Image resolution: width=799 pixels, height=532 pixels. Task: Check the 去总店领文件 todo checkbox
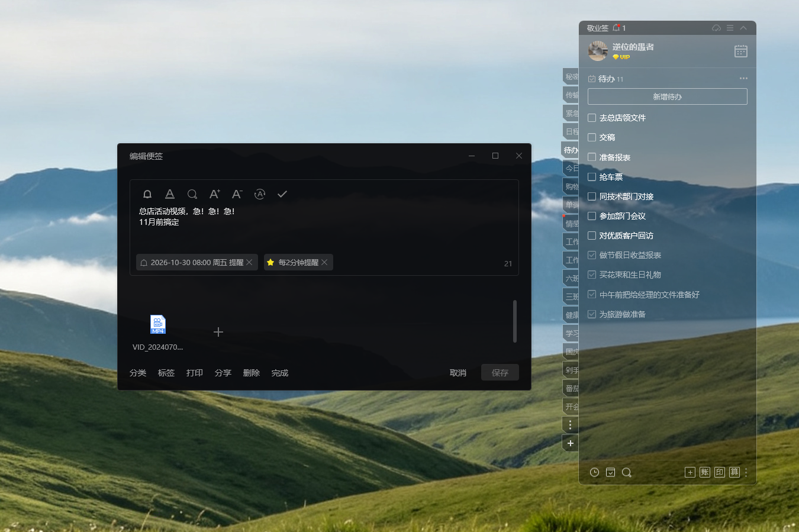pyautogui.click(x=592, y=118)
